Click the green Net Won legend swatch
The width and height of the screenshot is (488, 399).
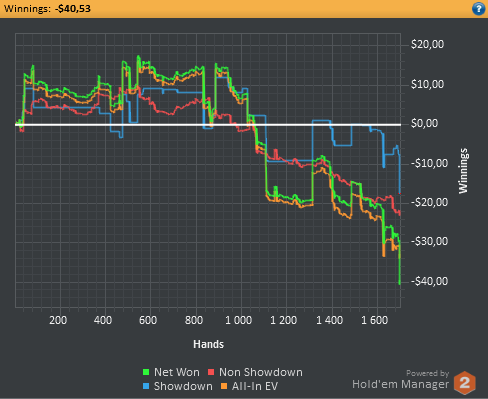coord(146,372)
